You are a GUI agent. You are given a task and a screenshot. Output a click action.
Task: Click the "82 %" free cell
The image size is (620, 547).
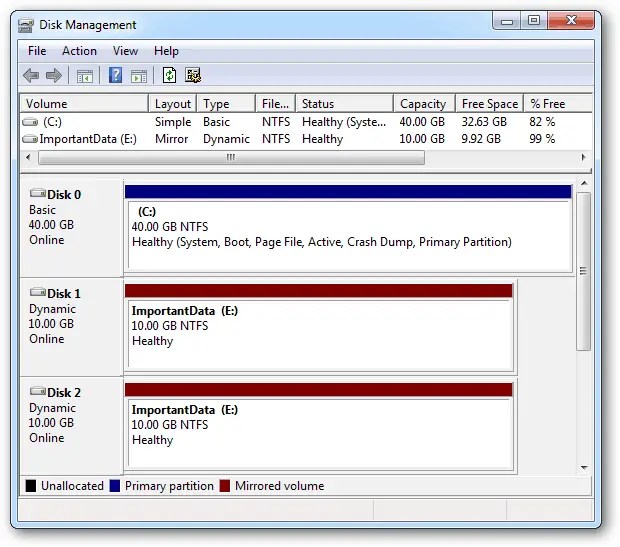[542, 122]
